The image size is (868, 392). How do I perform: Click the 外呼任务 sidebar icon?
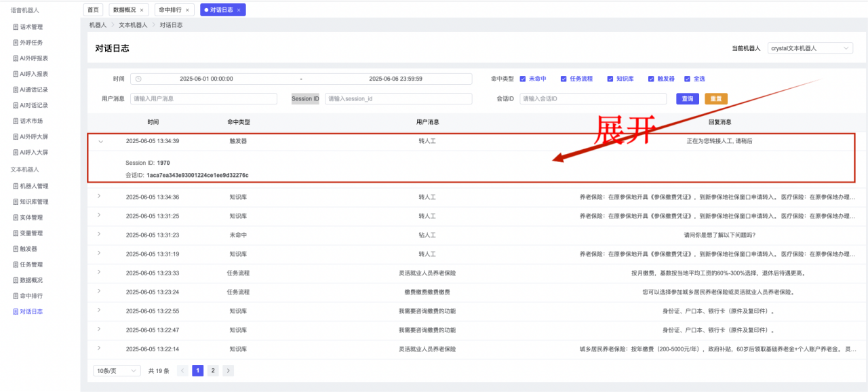point(16,43)
